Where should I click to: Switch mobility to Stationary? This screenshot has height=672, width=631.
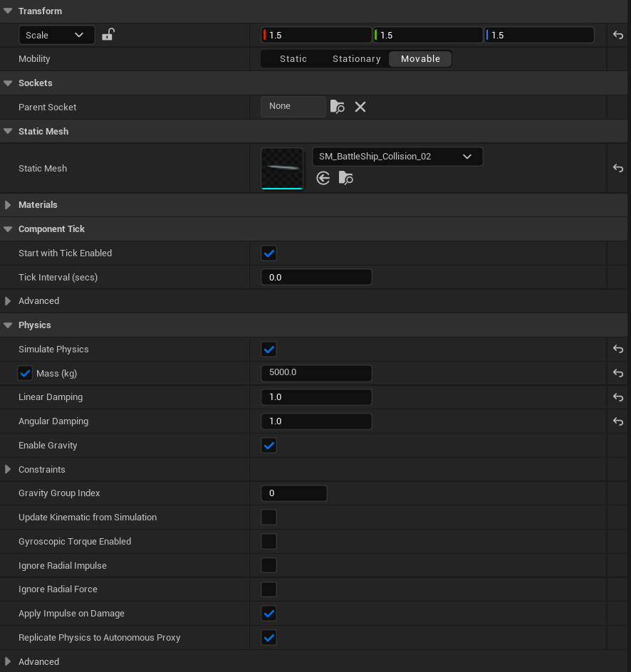(356, 58)
